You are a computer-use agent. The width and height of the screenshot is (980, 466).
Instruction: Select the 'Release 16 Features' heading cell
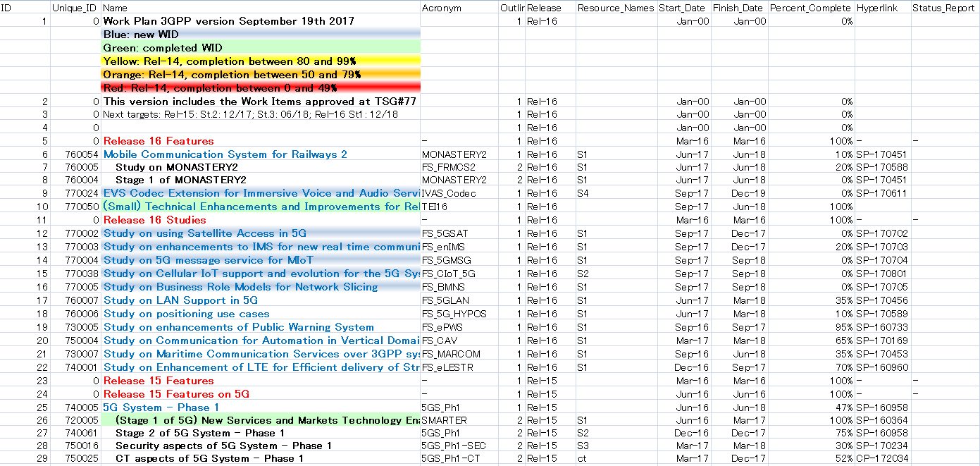[261, 141]
